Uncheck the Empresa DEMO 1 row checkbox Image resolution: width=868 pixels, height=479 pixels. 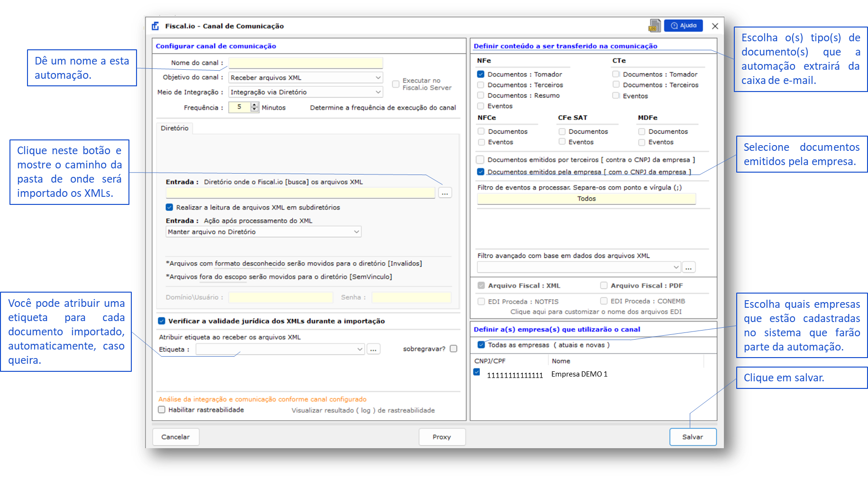coord(476,372)
